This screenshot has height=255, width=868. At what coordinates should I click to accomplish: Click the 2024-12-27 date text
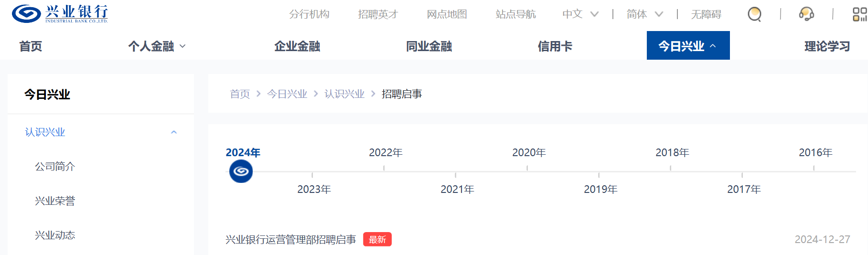pyautogui.click(x=822, y=240)
